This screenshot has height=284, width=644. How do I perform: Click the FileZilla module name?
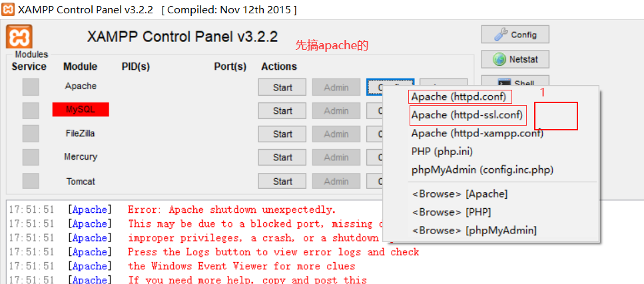tap(81, 134)
